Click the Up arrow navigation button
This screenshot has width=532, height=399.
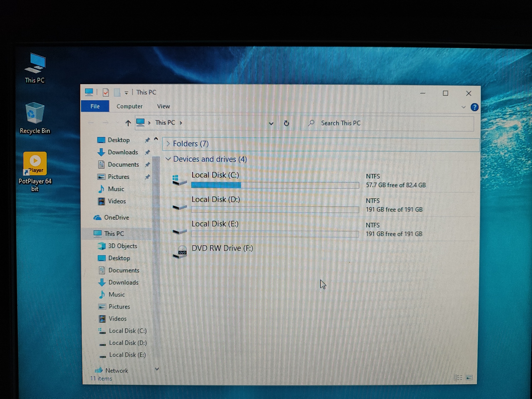[128, 123]
